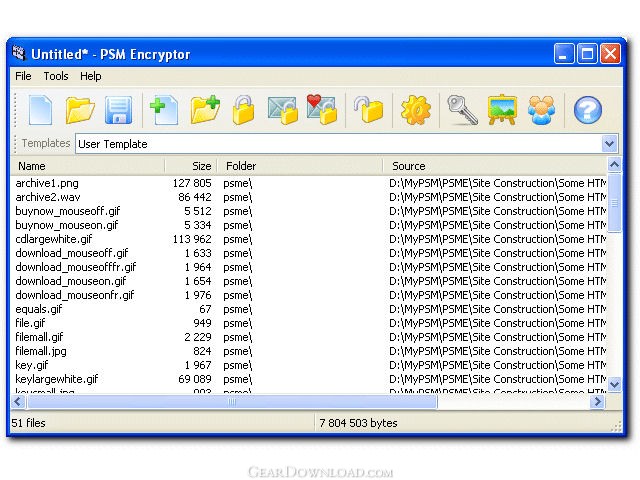The image size is (640, 480).
Task: Click the PSM Encryptor title bar icon
Action: 19,53
